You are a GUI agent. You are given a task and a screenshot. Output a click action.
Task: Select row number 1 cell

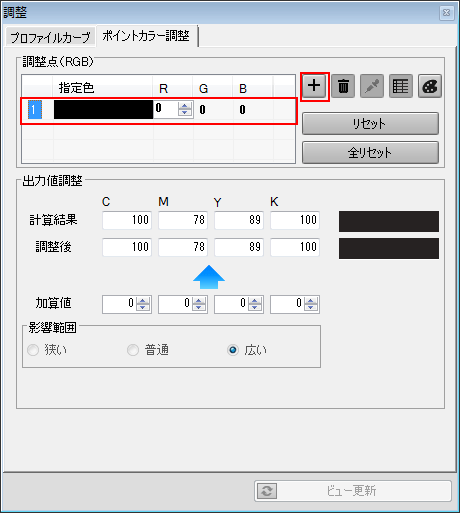[x=35, y=110]
